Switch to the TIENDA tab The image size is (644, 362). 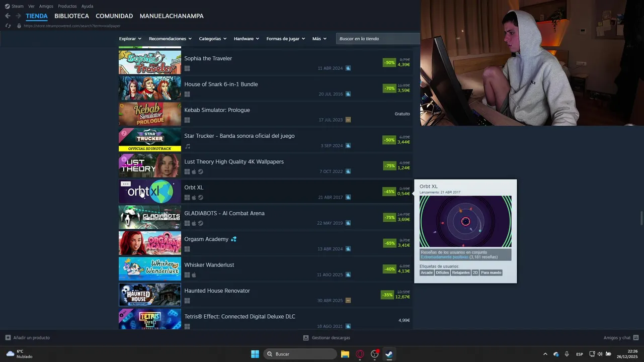point(37,16)
